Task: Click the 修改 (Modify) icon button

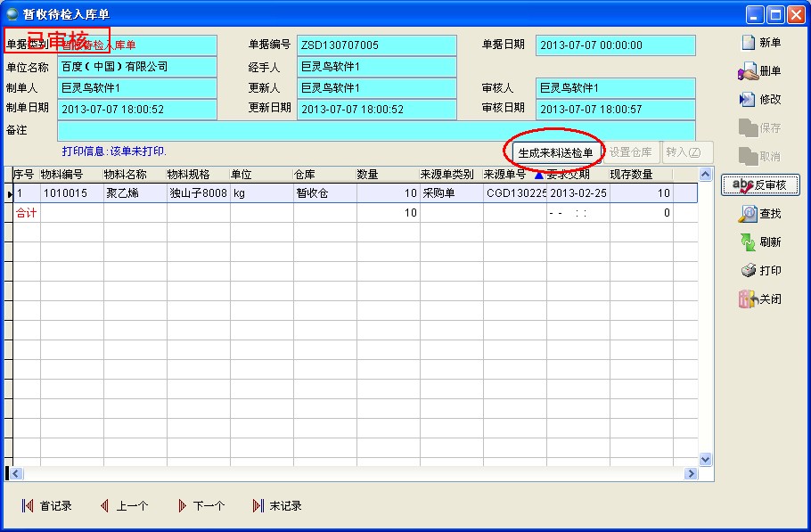Action: [760, 100]
